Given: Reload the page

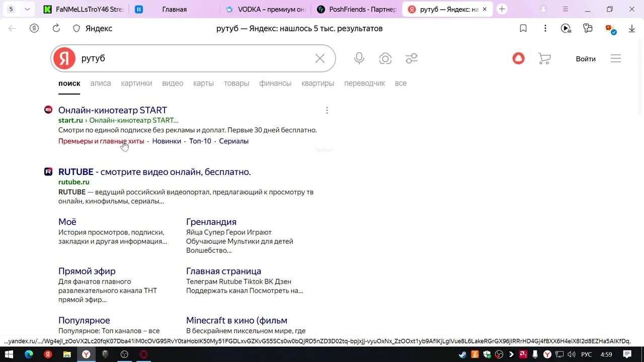Looking at the screenshot, I should click(x=56, y=29).
